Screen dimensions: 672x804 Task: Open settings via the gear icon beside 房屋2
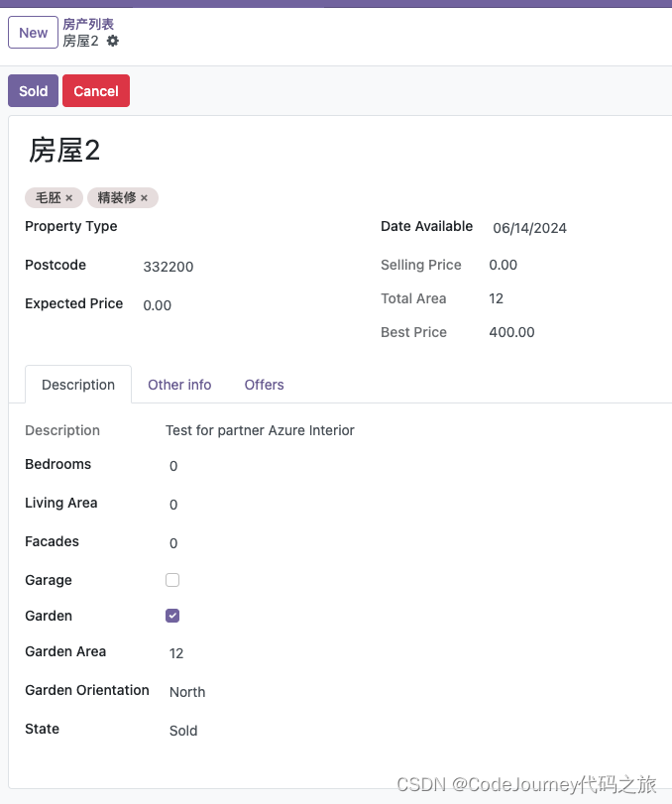(112, 42)
